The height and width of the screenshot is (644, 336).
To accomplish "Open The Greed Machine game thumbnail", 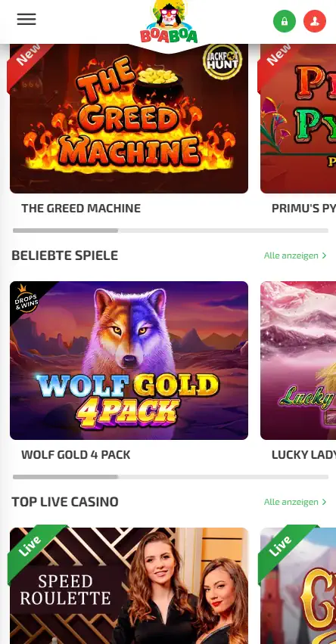I will click(129, 119).
